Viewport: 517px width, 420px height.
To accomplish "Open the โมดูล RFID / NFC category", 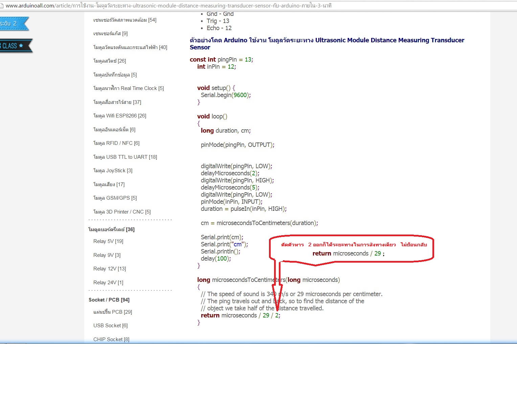I will [116, 143].
